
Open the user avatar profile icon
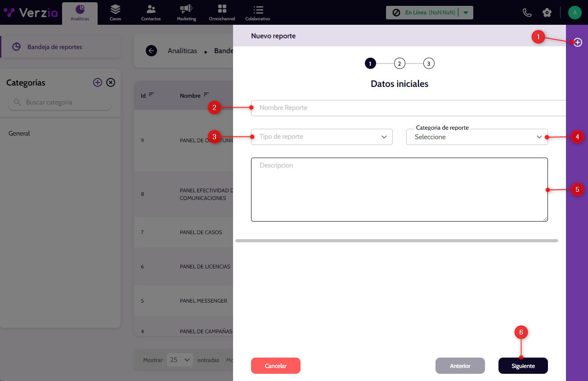click(575, 13)
